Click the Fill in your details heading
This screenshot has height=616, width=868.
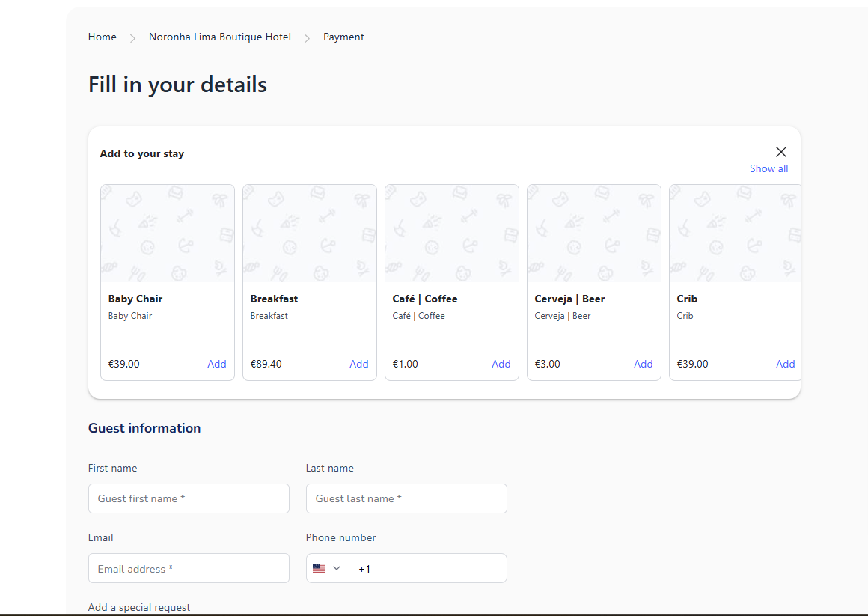point(177,85)
